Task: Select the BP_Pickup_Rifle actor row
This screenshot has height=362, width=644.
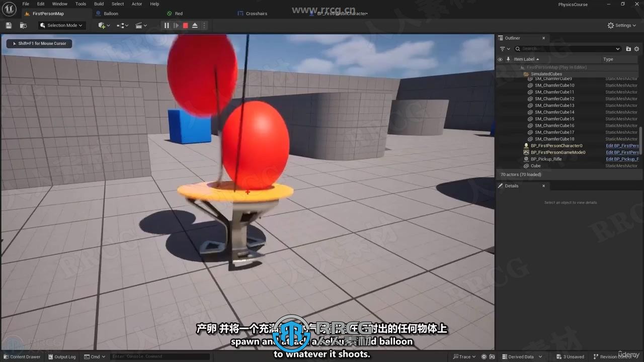Action: [x=546, y=159]
